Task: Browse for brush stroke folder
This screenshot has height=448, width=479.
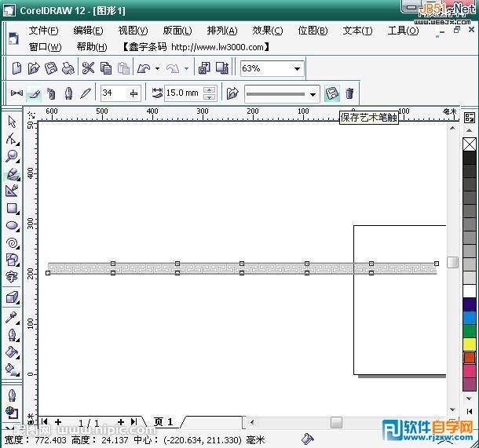Action: [x=232, y=93]
